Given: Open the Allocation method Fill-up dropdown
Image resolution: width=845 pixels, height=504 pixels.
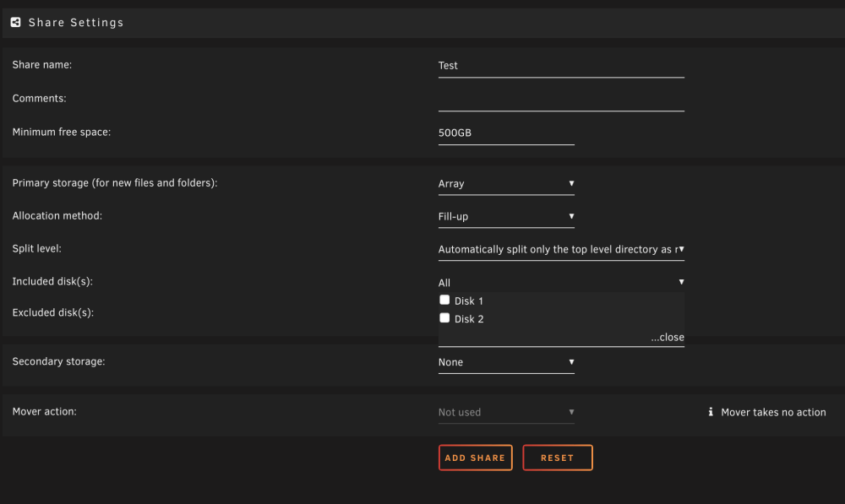Looking at the screenshot, I should click(506, 216).
